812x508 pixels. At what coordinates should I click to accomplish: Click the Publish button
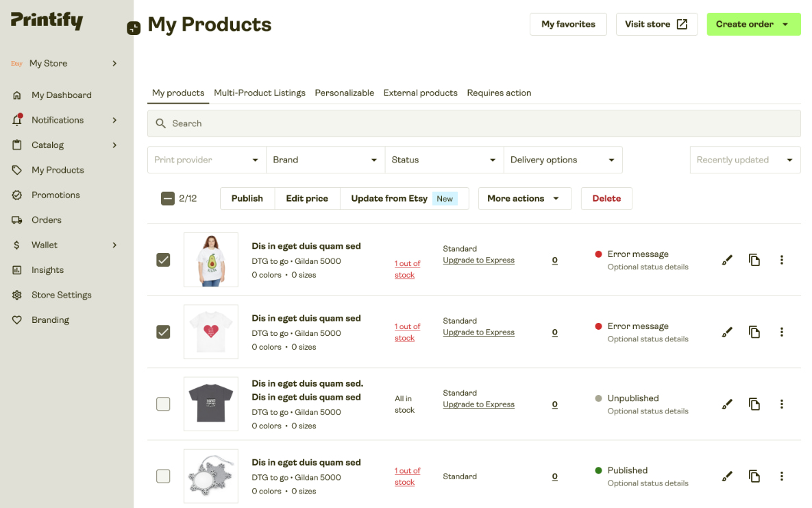pos(247,199)
